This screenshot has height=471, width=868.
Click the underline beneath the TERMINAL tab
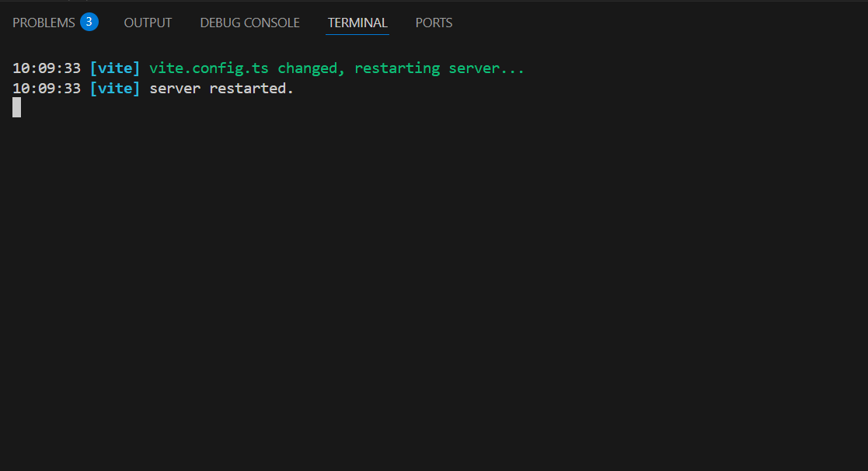(357, 35)
